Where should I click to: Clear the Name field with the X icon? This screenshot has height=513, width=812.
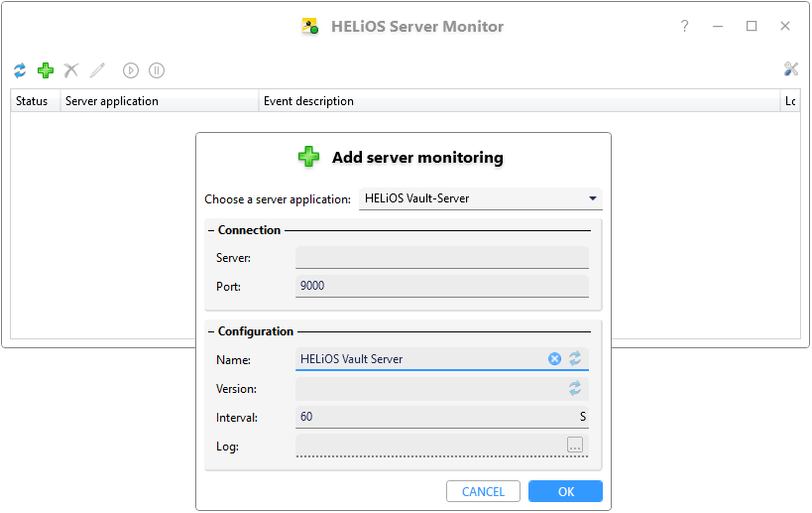555,359
